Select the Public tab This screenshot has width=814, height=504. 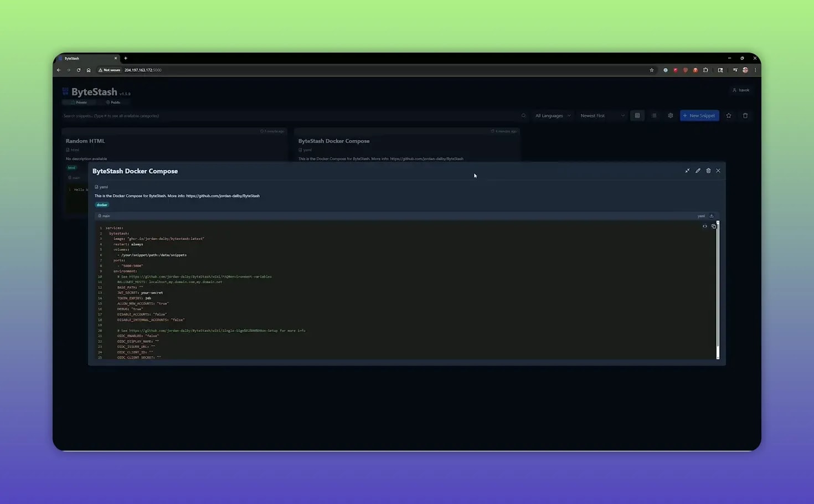pos(113,102)
